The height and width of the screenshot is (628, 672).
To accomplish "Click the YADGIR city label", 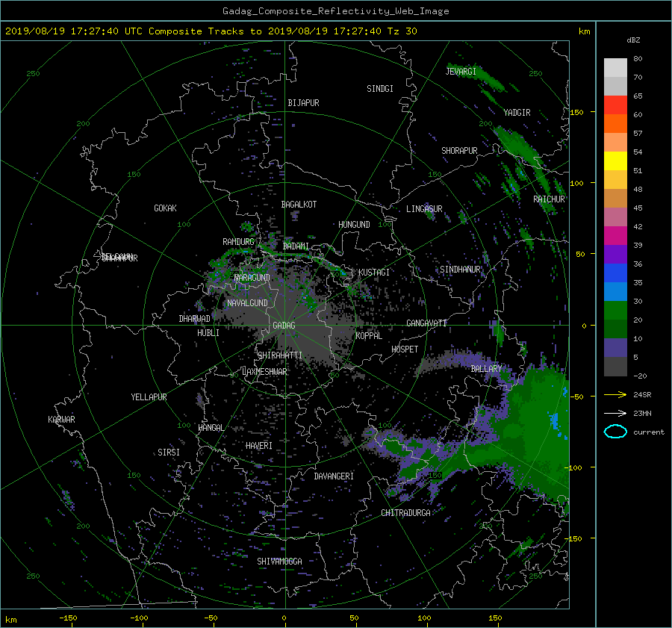I will click(517, 113).
